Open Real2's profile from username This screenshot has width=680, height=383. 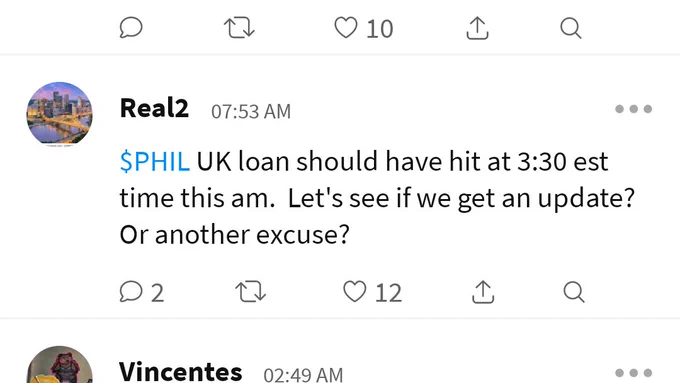point(154,108)
